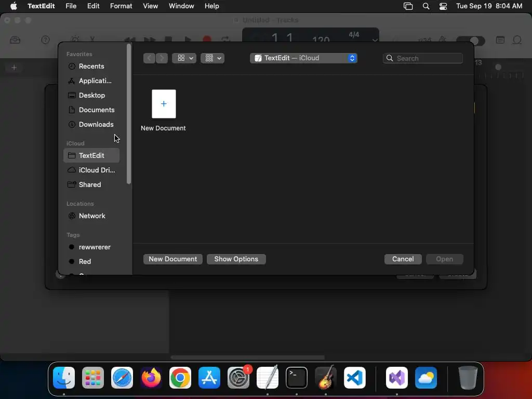Go to the Desktop folder
532x399 pixels.
click(x=91, y=96)
